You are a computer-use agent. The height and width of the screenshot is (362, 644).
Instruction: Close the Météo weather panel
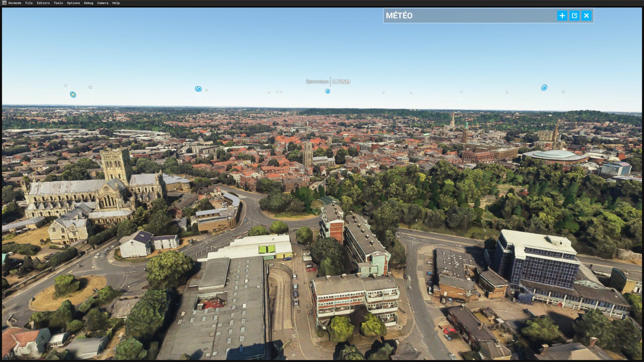(586, 16)
